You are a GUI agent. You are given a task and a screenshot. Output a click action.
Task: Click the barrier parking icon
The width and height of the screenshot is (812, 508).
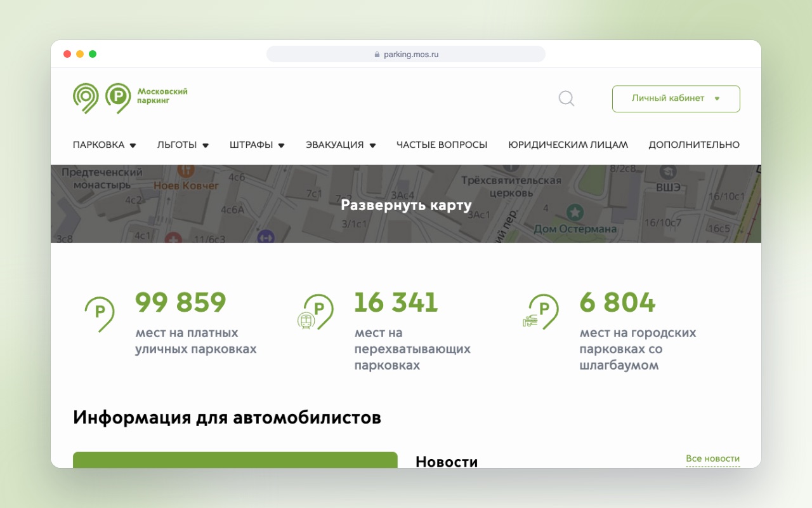(540, 312)
